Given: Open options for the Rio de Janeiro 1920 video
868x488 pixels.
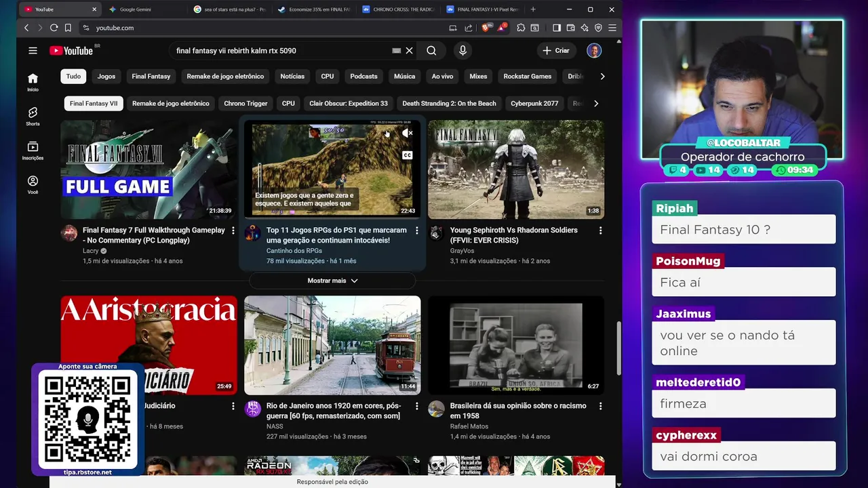Looking at the screenshot, I should 417,406.
